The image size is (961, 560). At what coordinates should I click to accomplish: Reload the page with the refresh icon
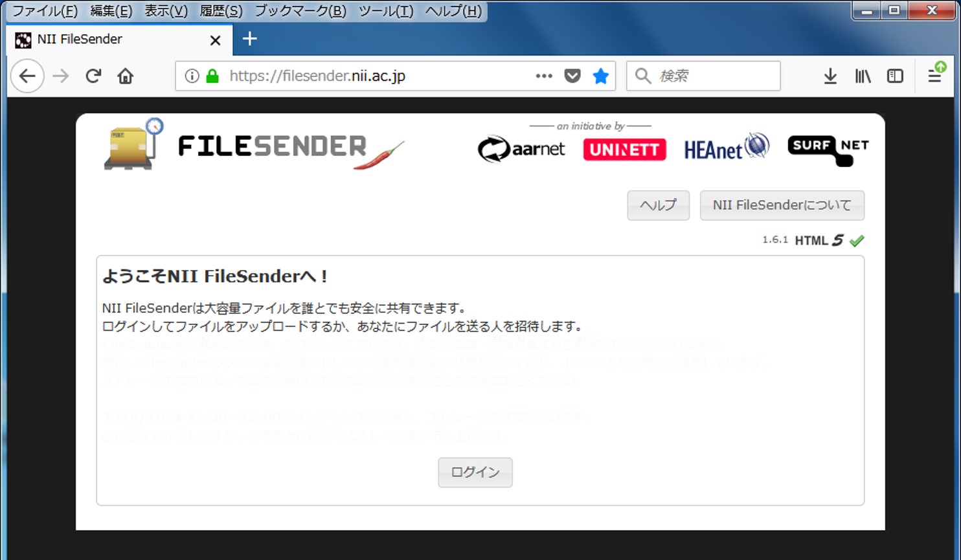pos(93,76)
